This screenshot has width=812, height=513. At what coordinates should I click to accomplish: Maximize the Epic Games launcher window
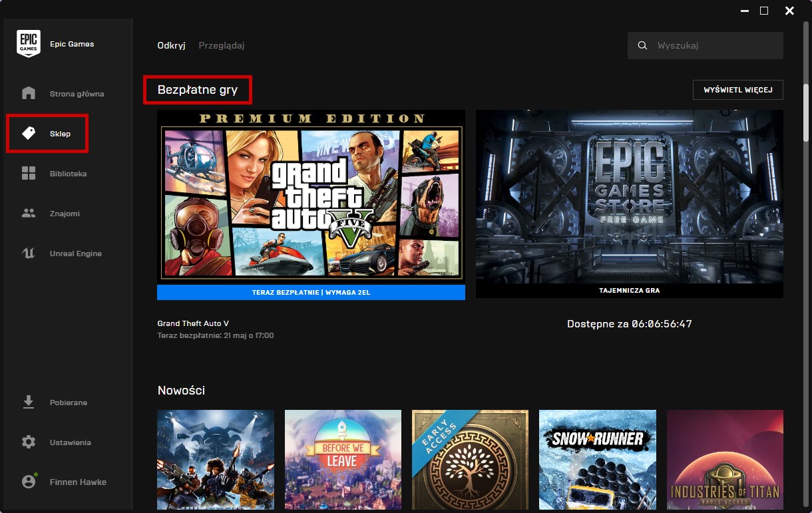click(764, 11)
